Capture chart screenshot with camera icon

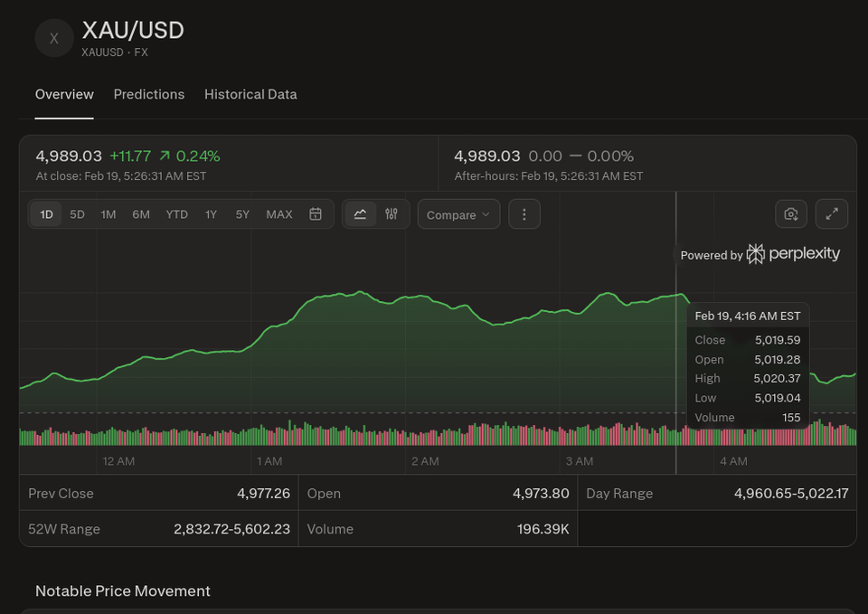[x=791, y=214]
